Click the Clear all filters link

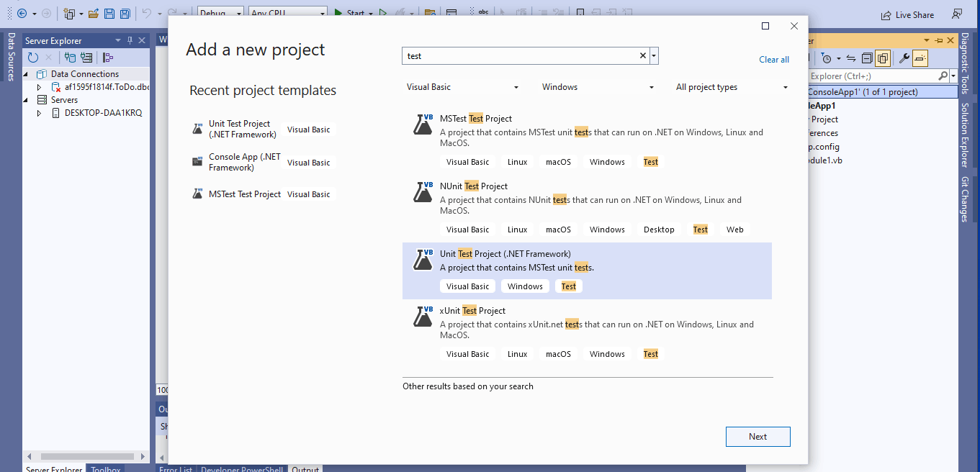(774, 60)
